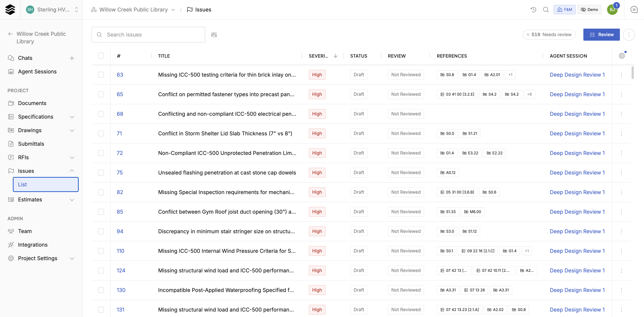
Task: Open 07 13 26 spec reference on issue 130
Action: (474, 290)
